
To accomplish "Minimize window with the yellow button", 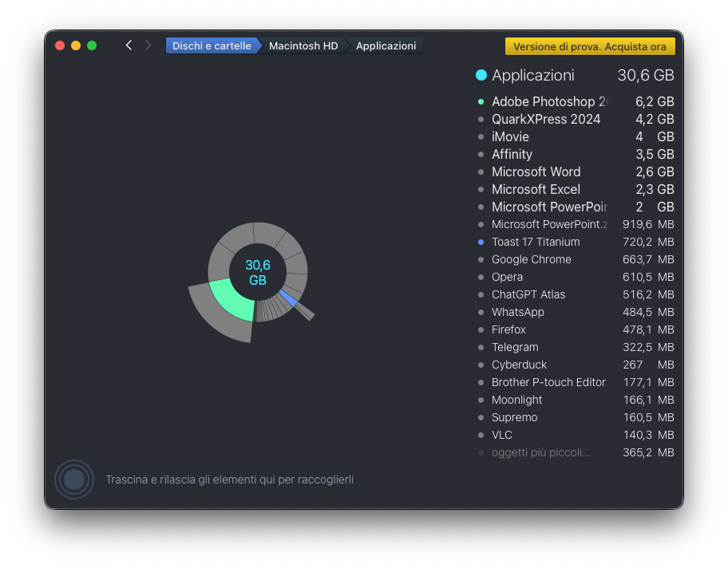I will [76, 45].
